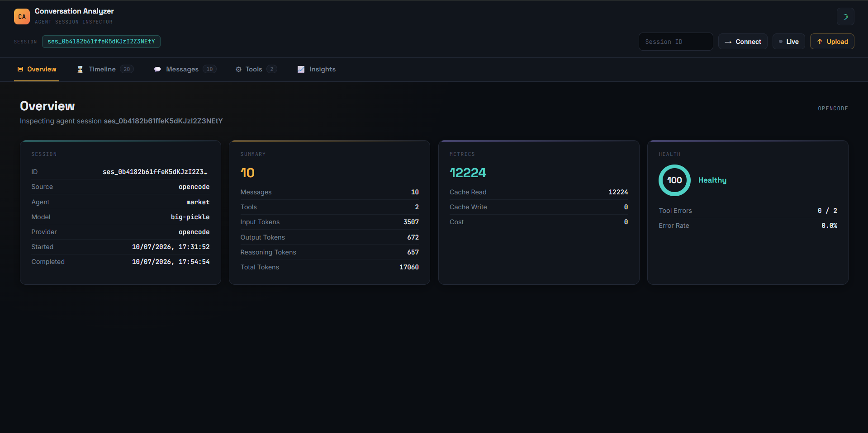The image size is (868, 433).
Task: Click the Cache Read value 12224
Action: click(618, 192)
